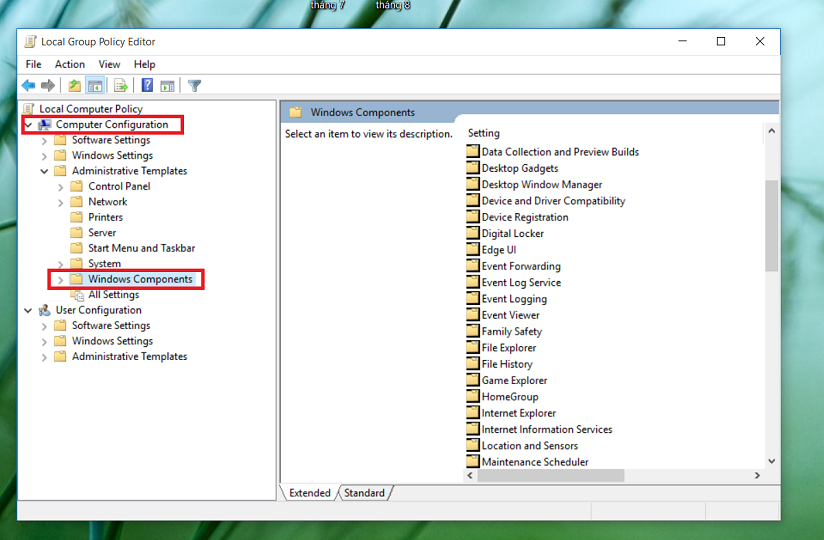Select Software Settings under User Configuration
Screen dimensions: 824x540
click(x=111, y=325)
